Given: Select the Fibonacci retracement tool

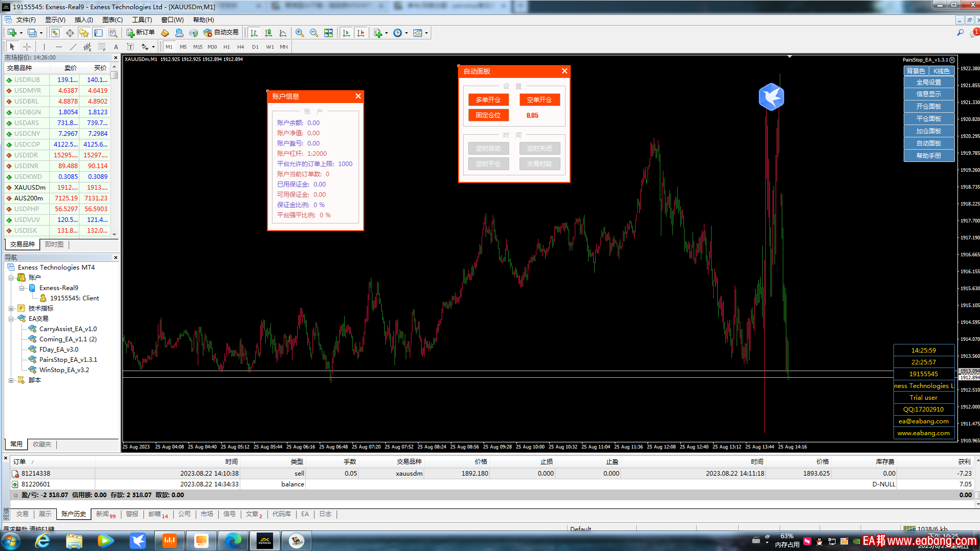Looking at the screenshot, I should tap(101, 47).
